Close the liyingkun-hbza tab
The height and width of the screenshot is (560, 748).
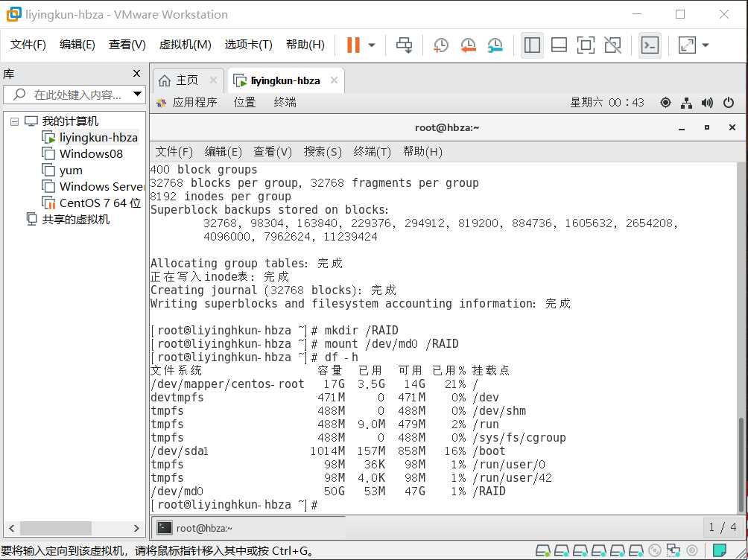[335, 80]
